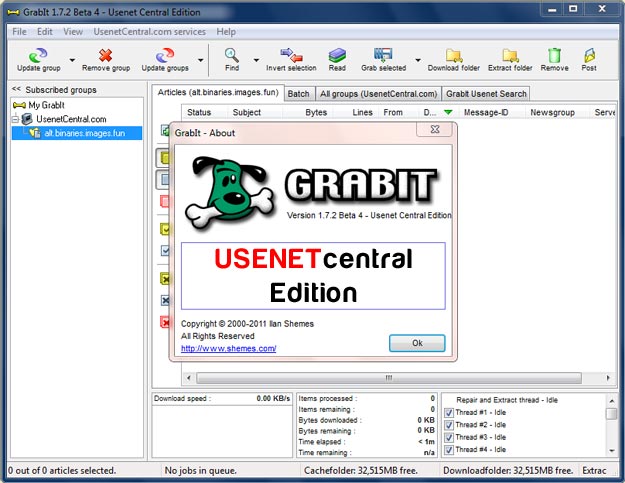Open the Grab selected dropdown arrow

(x=418, y=60)
